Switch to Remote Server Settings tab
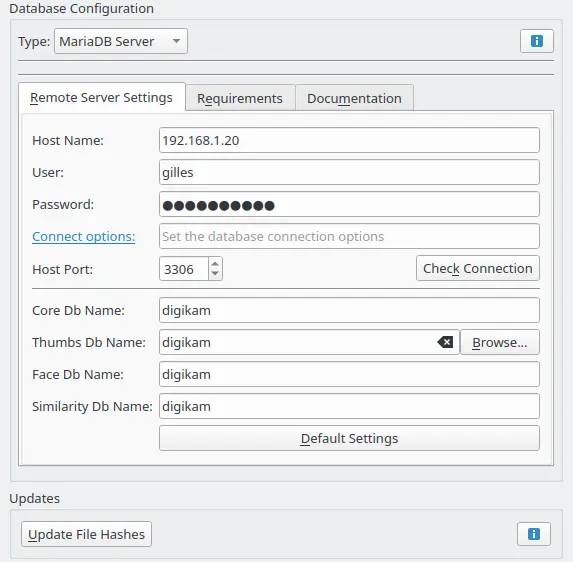This screenshot has height=562, width=573. (102, 98)
